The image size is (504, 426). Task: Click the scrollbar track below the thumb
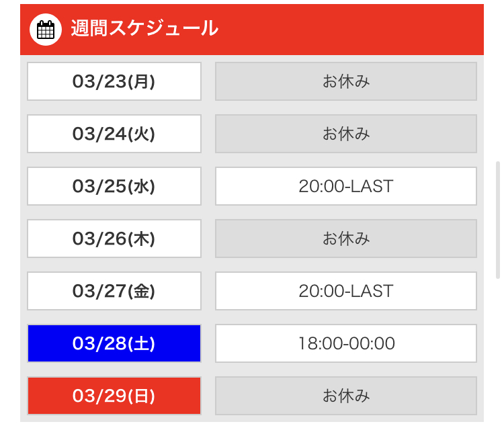(x=498, y=351)
